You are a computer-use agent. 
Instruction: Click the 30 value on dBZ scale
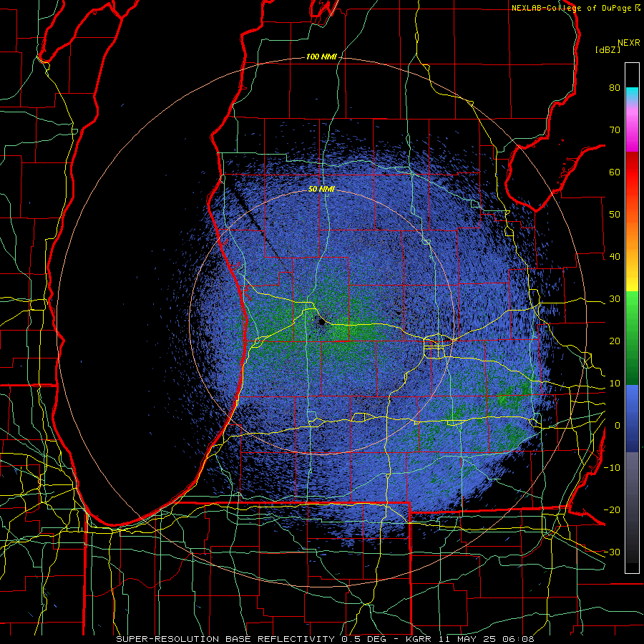[x=615, y=299]
